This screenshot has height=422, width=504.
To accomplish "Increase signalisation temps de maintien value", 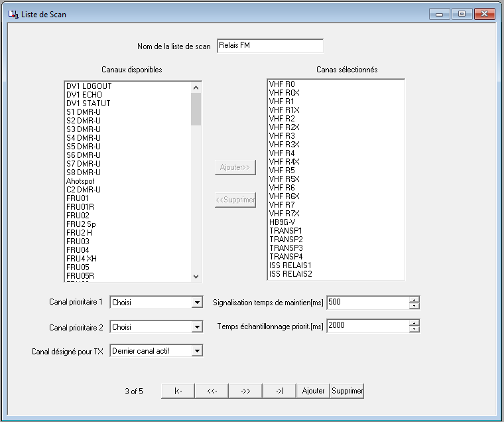I will click(x=414, y=299).
